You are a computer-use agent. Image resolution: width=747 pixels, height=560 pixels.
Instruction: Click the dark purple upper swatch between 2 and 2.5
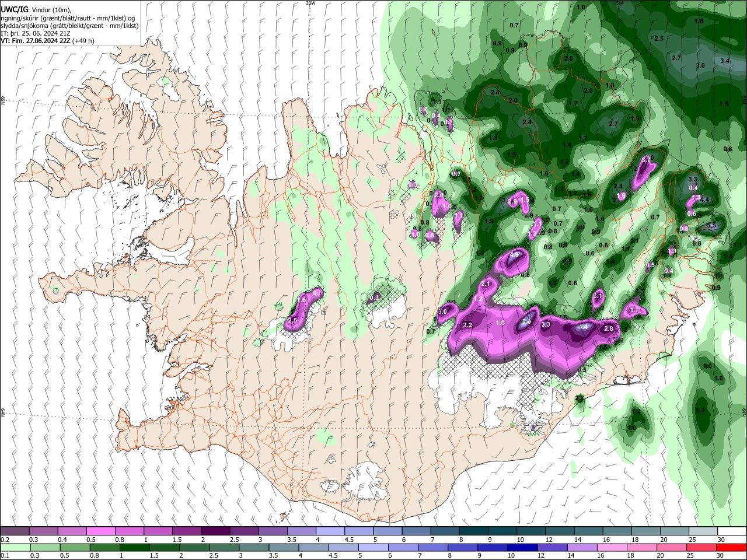click(215, 531)
